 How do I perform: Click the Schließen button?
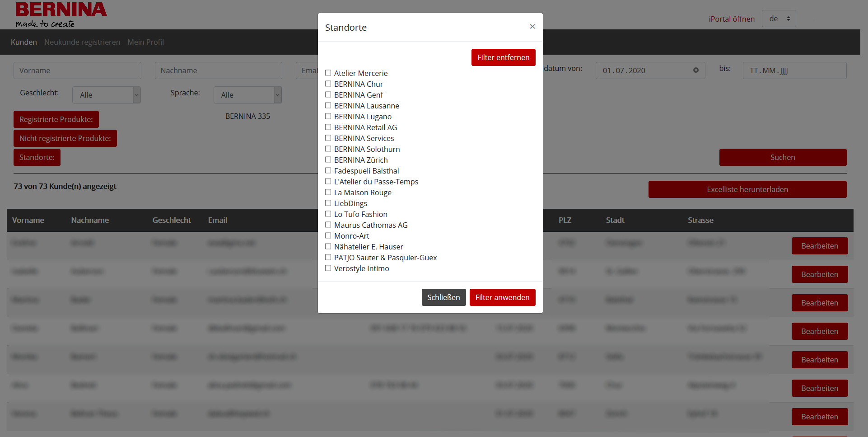pos(443,297)
